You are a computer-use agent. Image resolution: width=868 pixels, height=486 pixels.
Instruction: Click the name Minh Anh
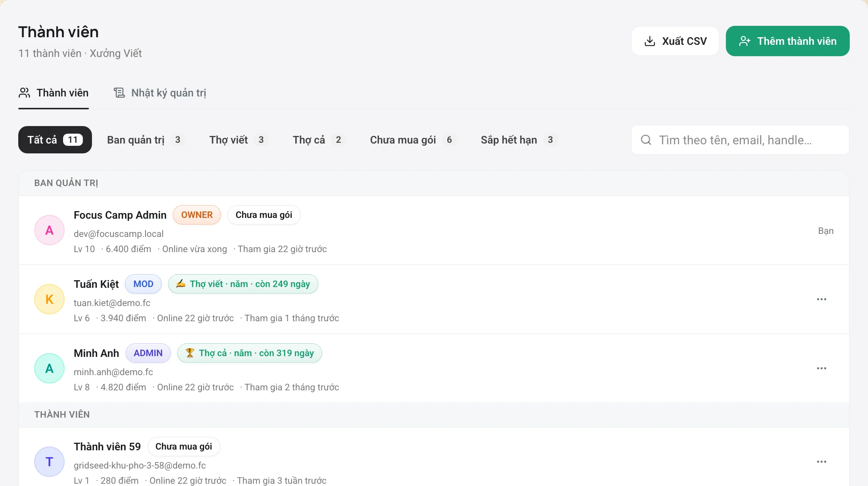[96, 353]
